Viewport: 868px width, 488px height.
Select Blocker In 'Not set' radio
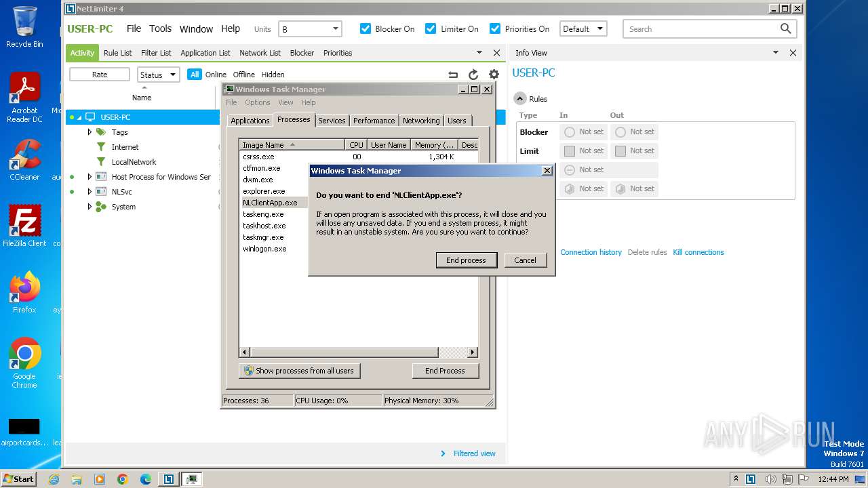570,132
